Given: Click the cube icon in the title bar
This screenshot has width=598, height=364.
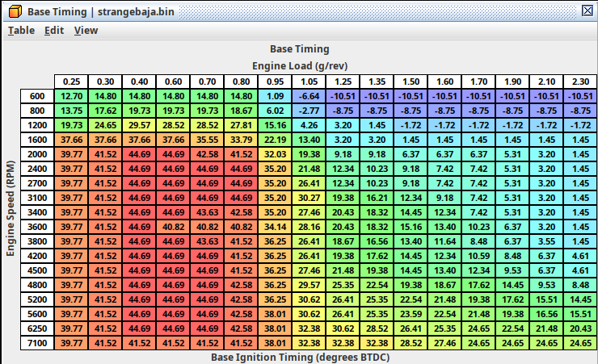Looking at the screenshot, I should click(11, 10).
